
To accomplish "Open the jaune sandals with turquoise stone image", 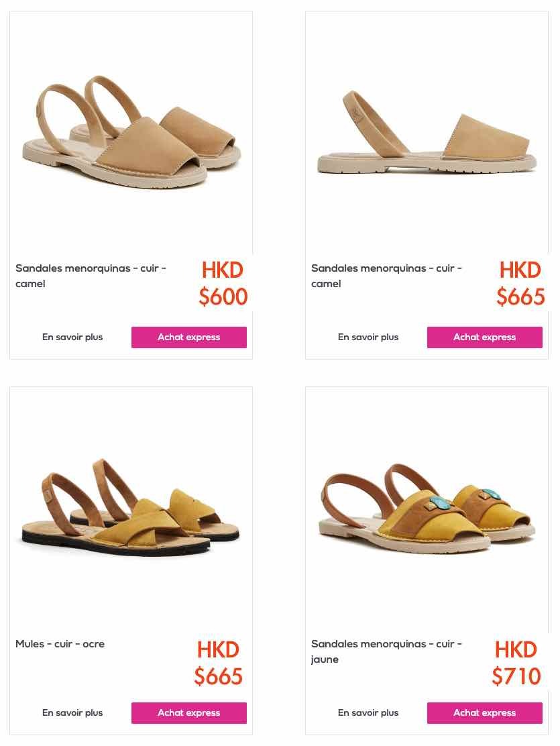I will click(x=427, y=508).
